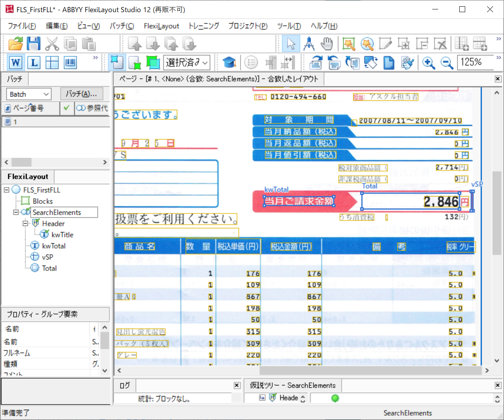The height and width of the screenshot is (420, 504).
Task: Open the ビュー(V) menu
Action: tap(89, 26)
